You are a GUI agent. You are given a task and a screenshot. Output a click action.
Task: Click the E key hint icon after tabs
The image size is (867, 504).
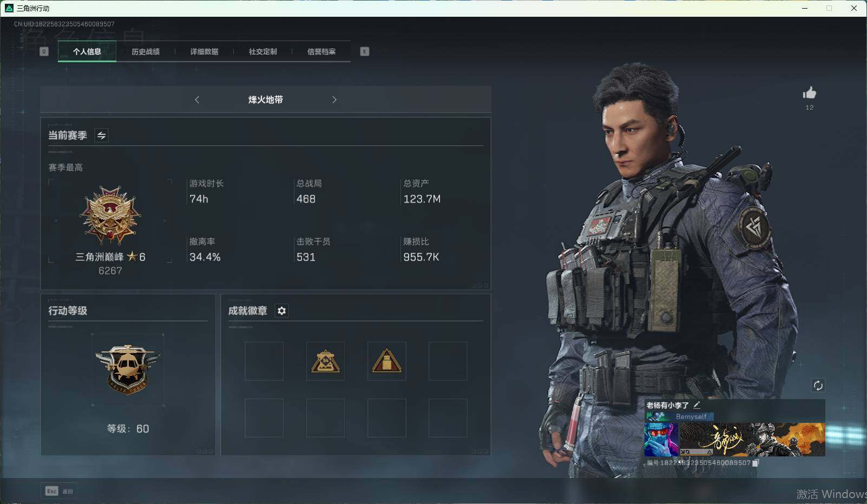(365, 51)
